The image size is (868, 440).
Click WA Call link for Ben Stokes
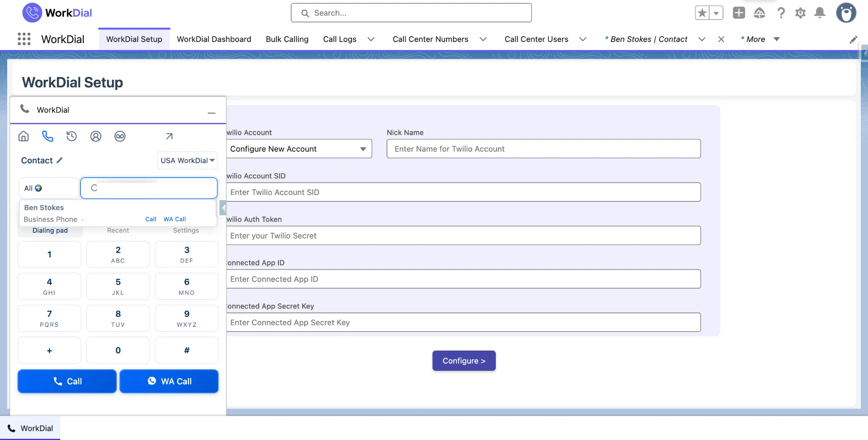[175, 219]
